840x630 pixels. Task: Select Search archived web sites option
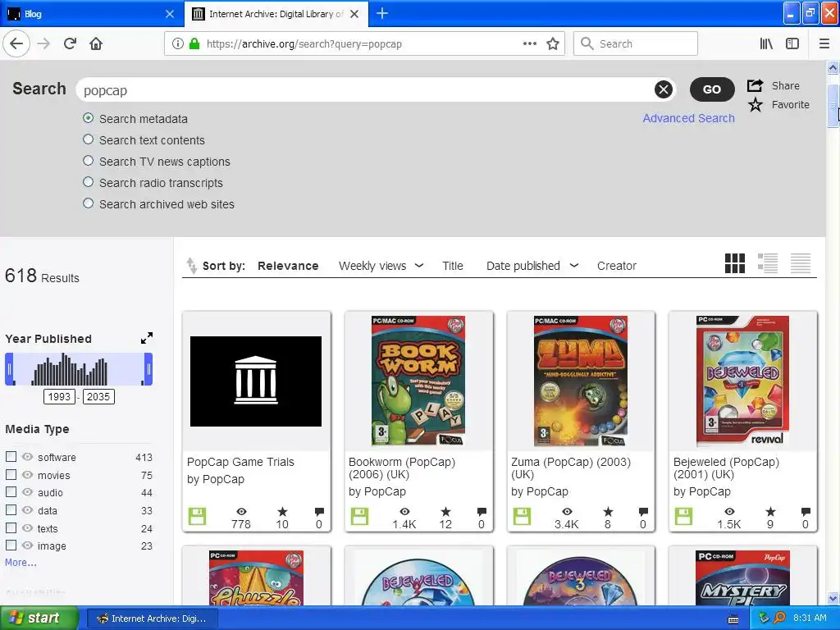[x=89, y=203]
